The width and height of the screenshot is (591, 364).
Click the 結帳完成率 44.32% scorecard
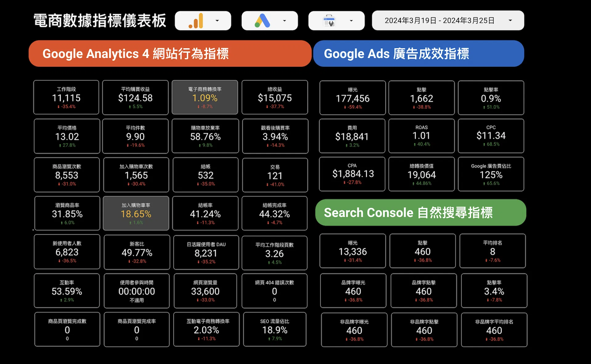275,213
